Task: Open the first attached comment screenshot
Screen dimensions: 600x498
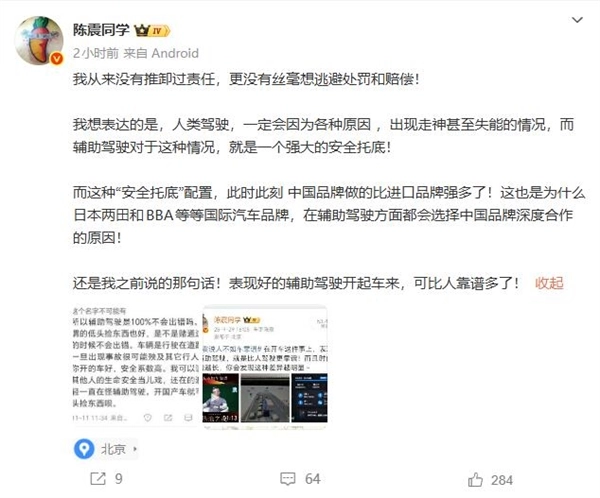Action: (136, 366)
